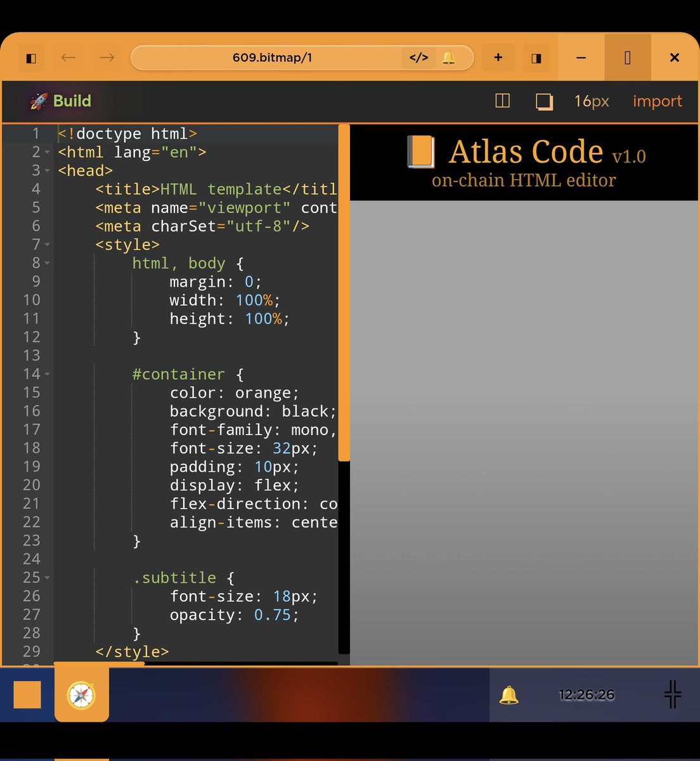Image resolution: width=700 pixels, height=761 pixels.
Task: Click the rocket Build button
Action: (61, 101)
